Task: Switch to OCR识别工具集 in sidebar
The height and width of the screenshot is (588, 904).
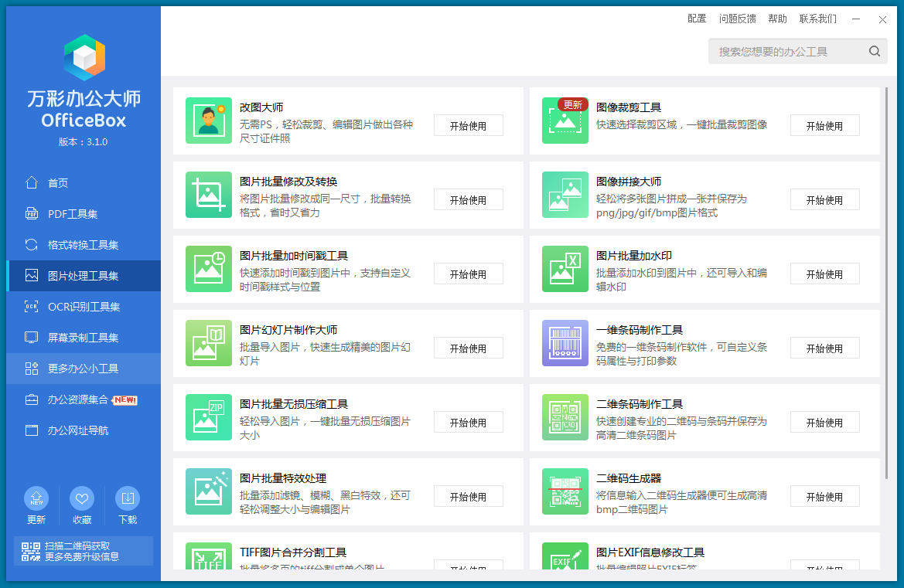Action: [83, 307]
